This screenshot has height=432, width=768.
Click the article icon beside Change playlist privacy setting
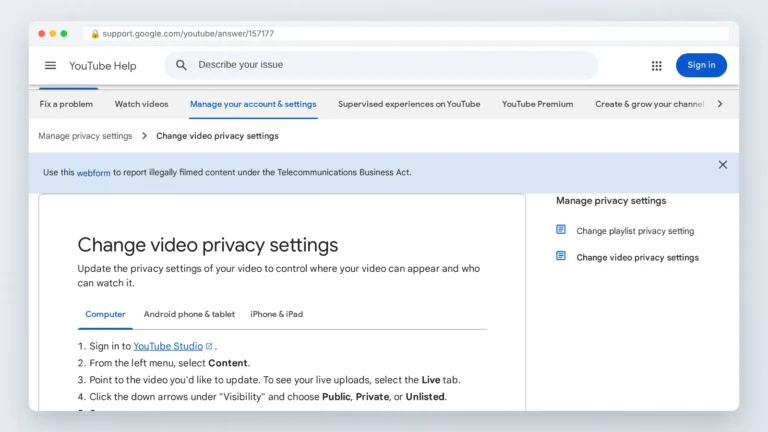(561, 229)
